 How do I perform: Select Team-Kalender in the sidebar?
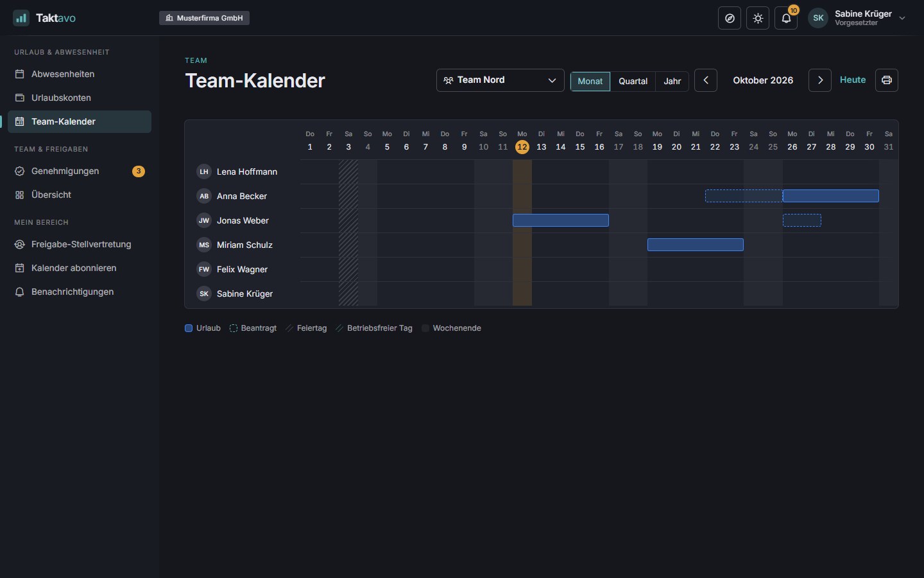(80, 121)
